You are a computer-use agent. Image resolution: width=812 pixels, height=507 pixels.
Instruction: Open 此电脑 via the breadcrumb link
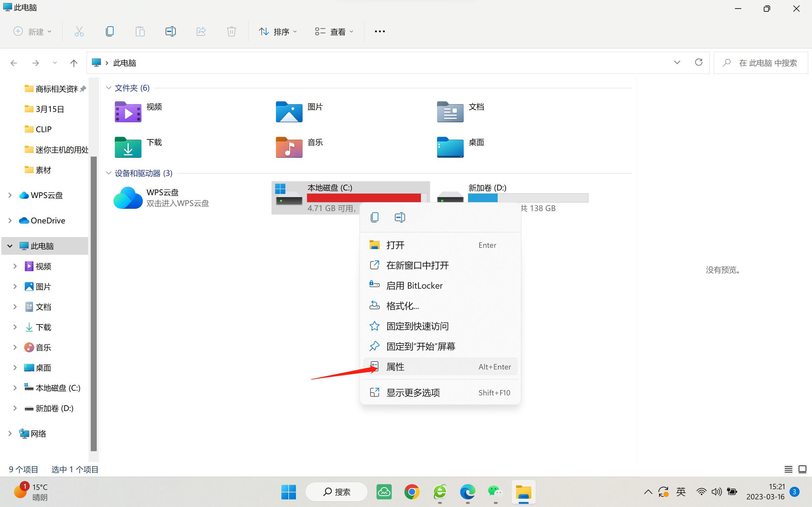tap(124, 63)
